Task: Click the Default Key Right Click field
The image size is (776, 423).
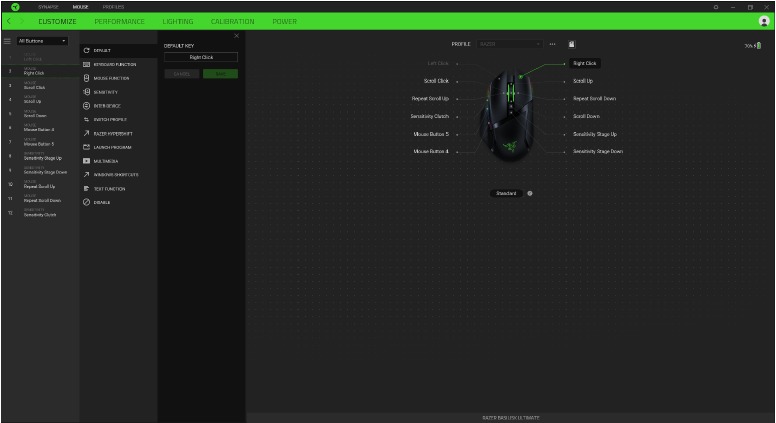Action: [x=201, y=57]
